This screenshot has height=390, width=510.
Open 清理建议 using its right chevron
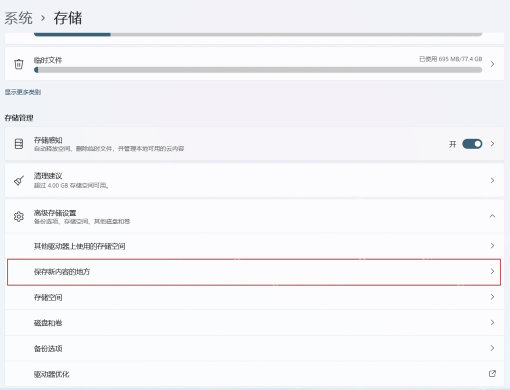tap(492, 180)
